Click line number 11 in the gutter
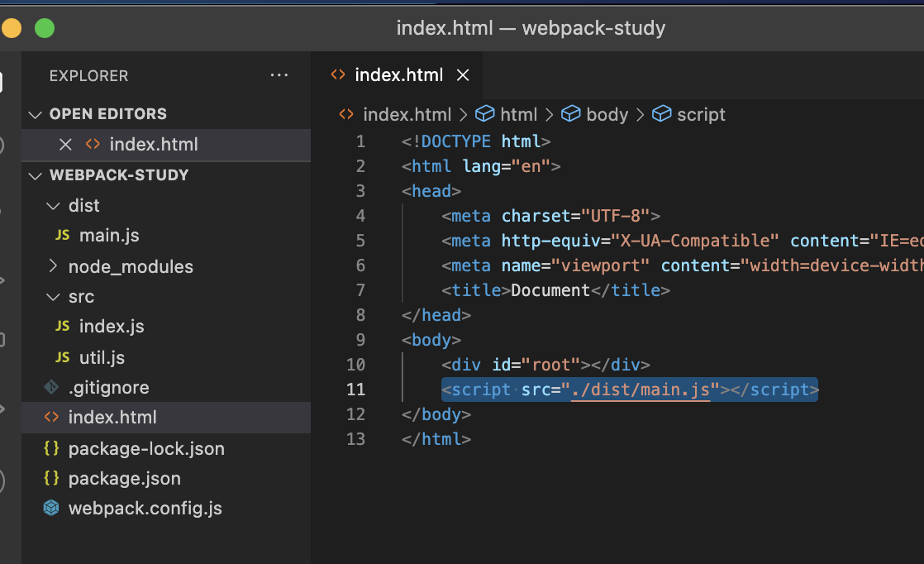This screenshot has height=564, width=924. pyautogui.click(x=356, y=390)
